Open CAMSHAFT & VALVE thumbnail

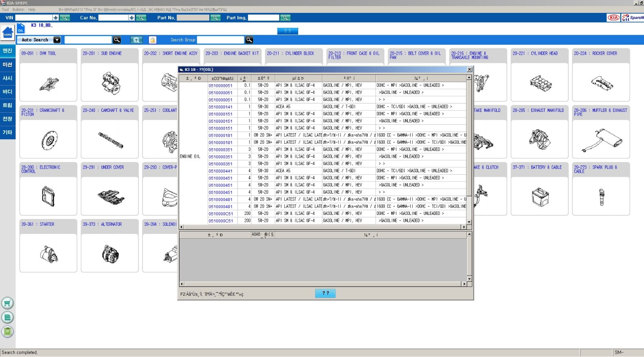coord(110,140)
